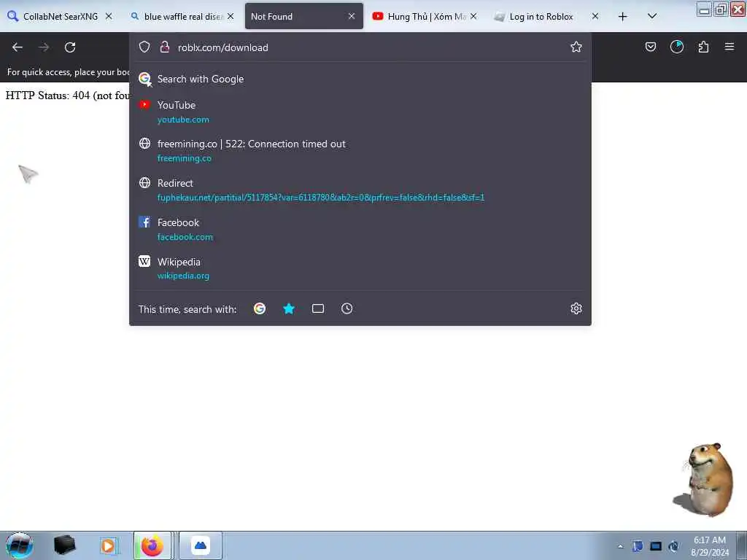Bookmark this page with the star
Screen dimensions: 747x560
point(576,47)
